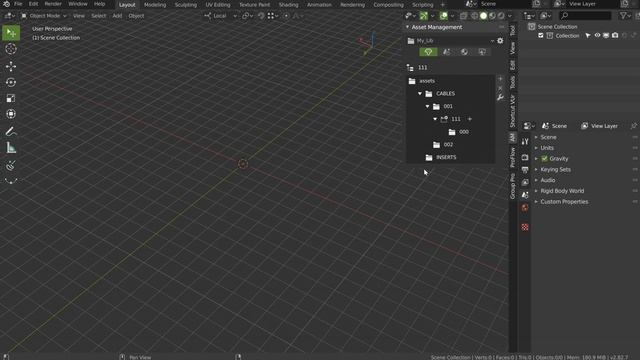Switch to the Shading workspace tab
This screenshot has height=360, width=640.
[289, 5]
